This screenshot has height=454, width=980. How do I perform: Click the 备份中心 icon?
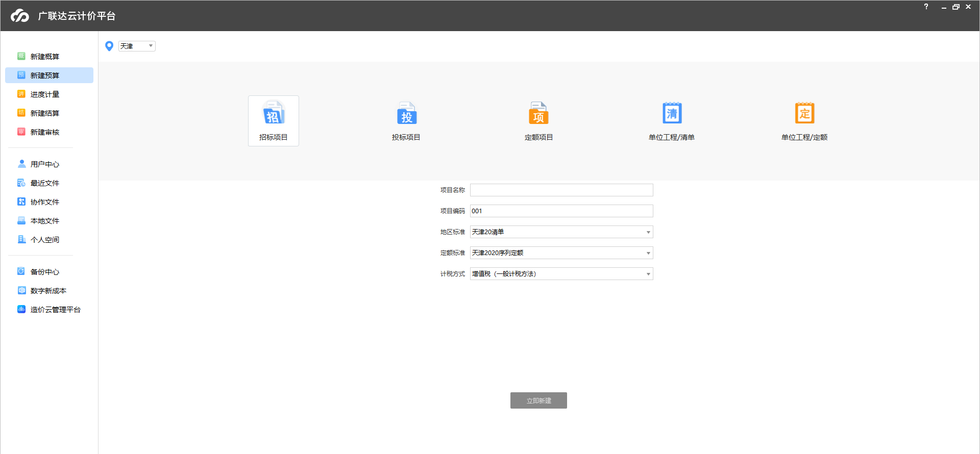point(21,271)
